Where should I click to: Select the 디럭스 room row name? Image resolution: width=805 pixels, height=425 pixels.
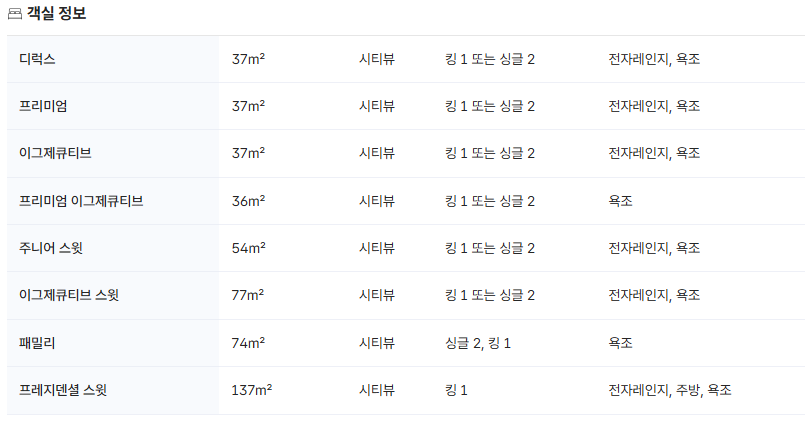click(x=37, y=59)
